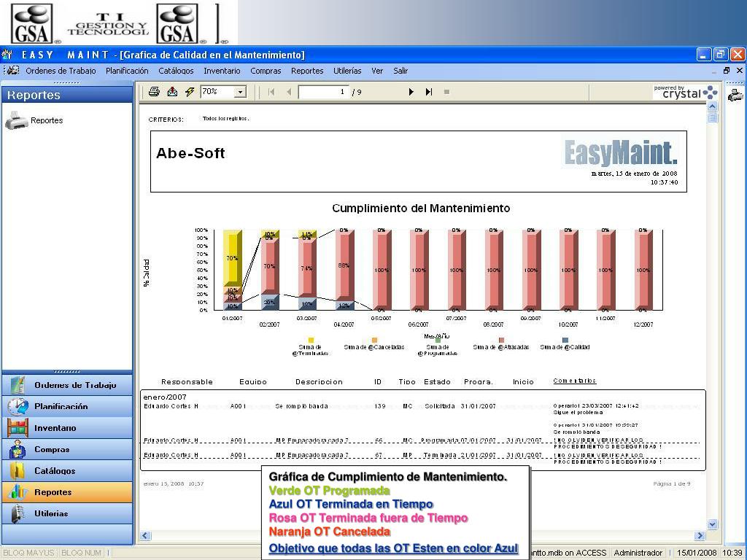Open Ordenes de Trabajo sidebar section
Viewport: 747px width, 560px height.
pyautogui.click(x=67, y=385)
